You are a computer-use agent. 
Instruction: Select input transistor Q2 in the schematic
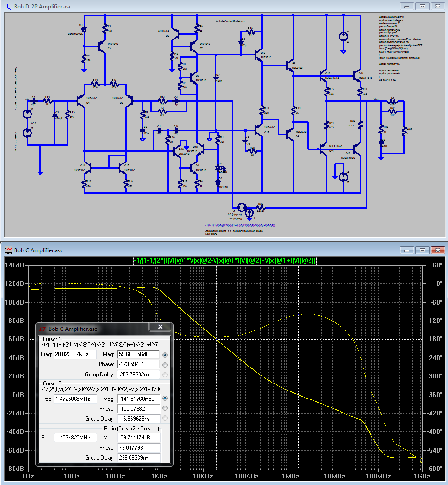coord(130,101)
